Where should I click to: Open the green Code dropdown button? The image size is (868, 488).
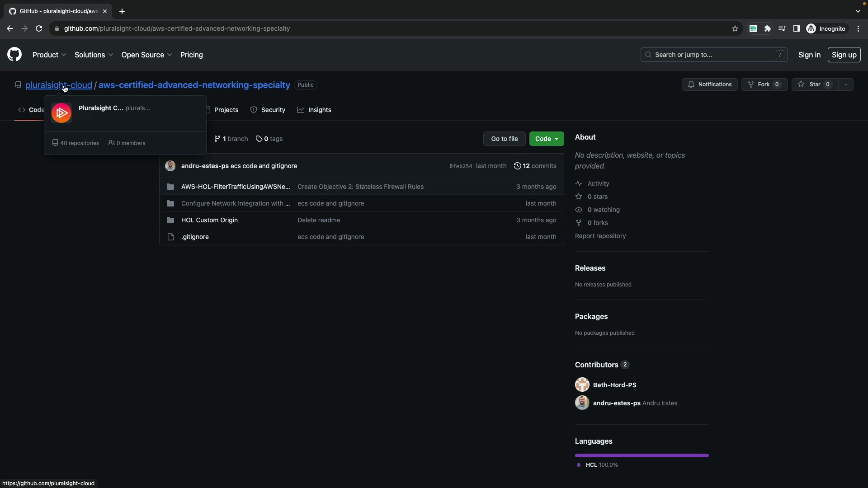pyautogui.click(x=546, y=139)
